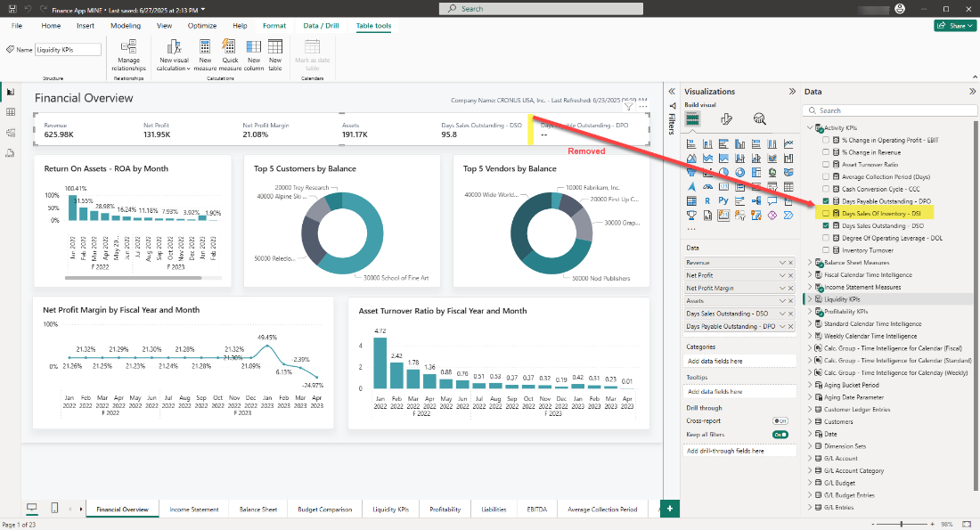Click the ROA chart horizontal scrollbar
Screen dimensions: 980x530
(133, 278)
